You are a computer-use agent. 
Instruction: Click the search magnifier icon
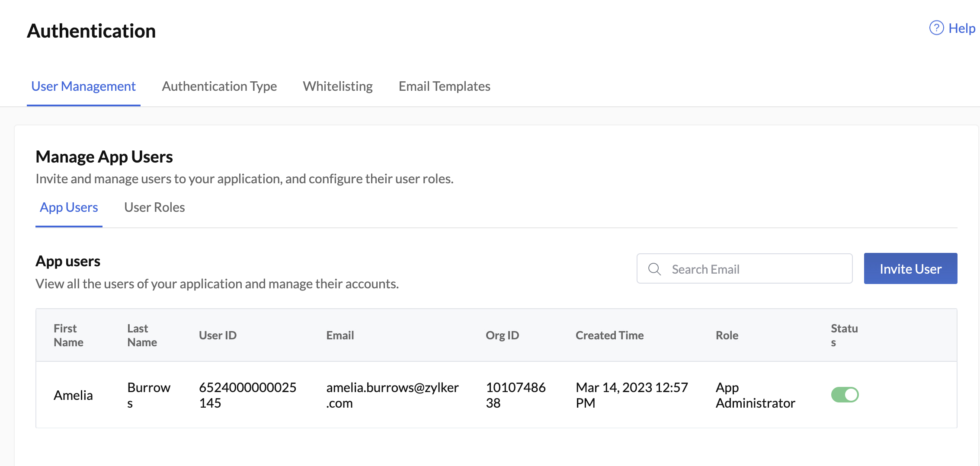pos(654,268)
